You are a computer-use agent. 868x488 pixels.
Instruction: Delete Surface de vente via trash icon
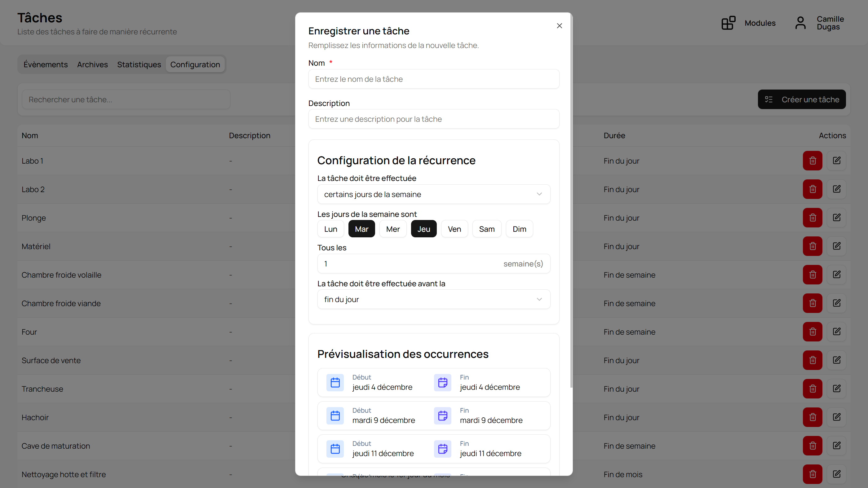pos(813,360)
